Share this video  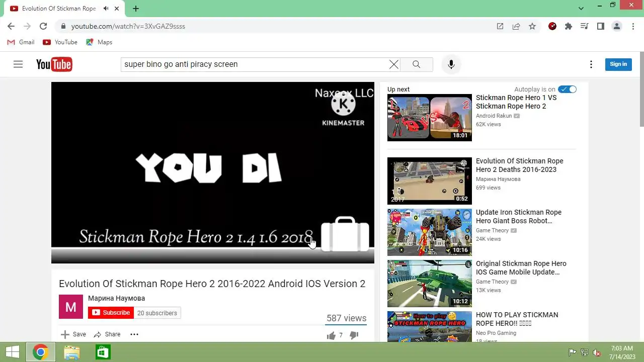[x=107, y=334]
